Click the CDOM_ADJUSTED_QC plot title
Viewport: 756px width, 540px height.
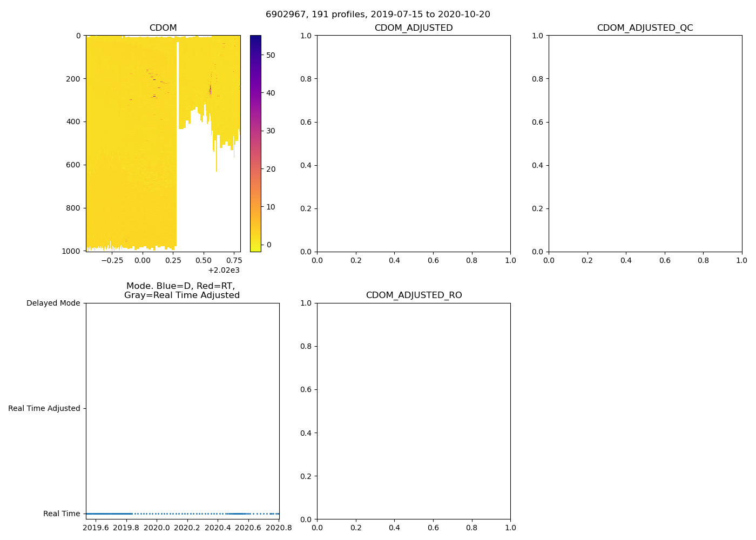[645, 28]
